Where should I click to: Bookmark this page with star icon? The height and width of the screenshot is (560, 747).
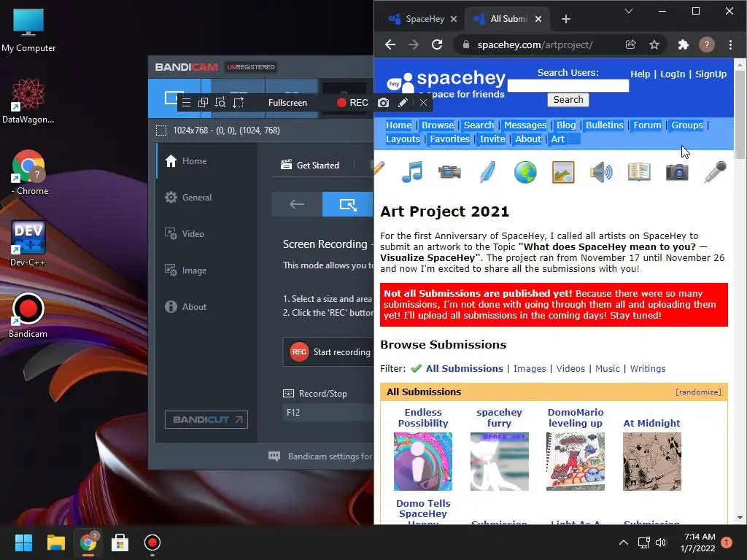tap(654, 44)
